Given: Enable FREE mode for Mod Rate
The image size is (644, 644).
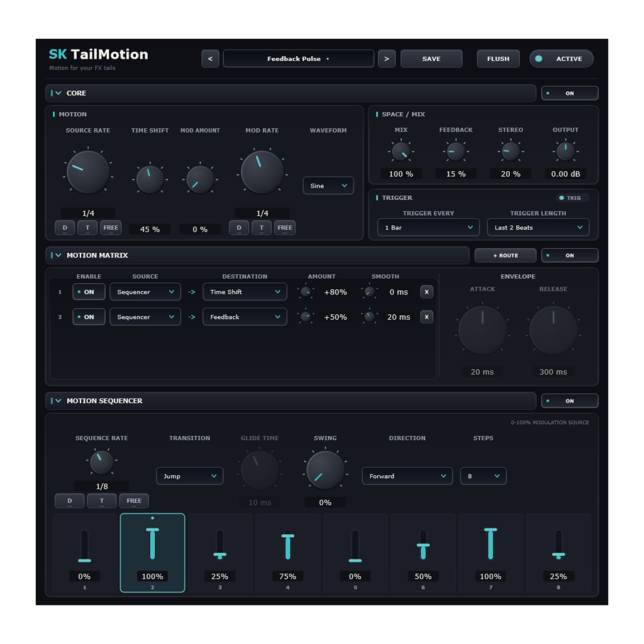Looking at the screenshot, I should point(284,228).
